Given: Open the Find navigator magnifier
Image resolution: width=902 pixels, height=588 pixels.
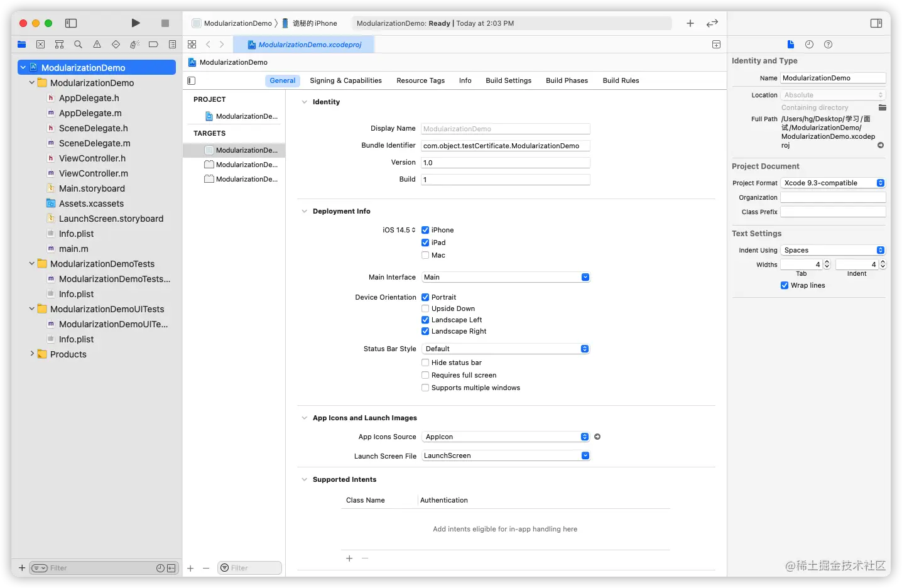Looking at the screenshot, I should pyautogui.click(x=78, y=45).
